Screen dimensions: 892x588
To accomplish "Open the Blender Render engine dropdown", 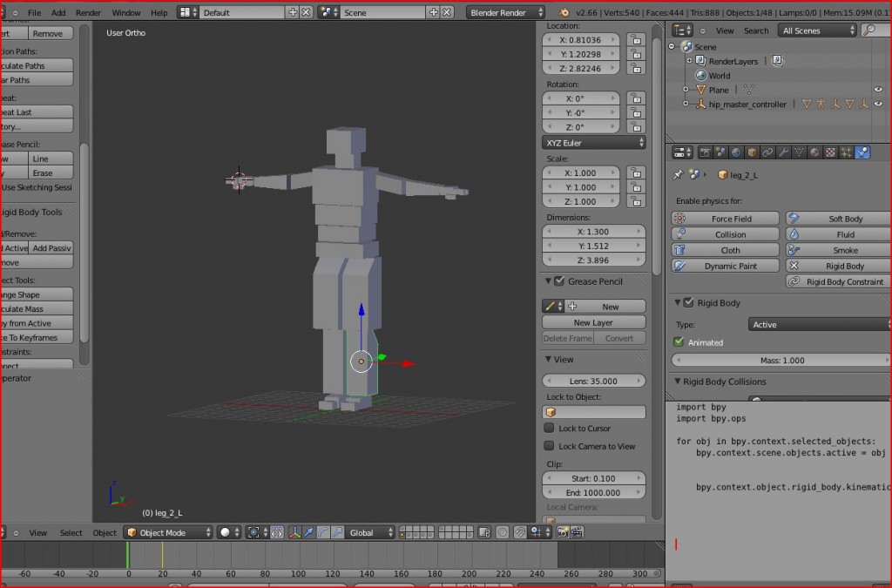I will (x=505, y=12).
